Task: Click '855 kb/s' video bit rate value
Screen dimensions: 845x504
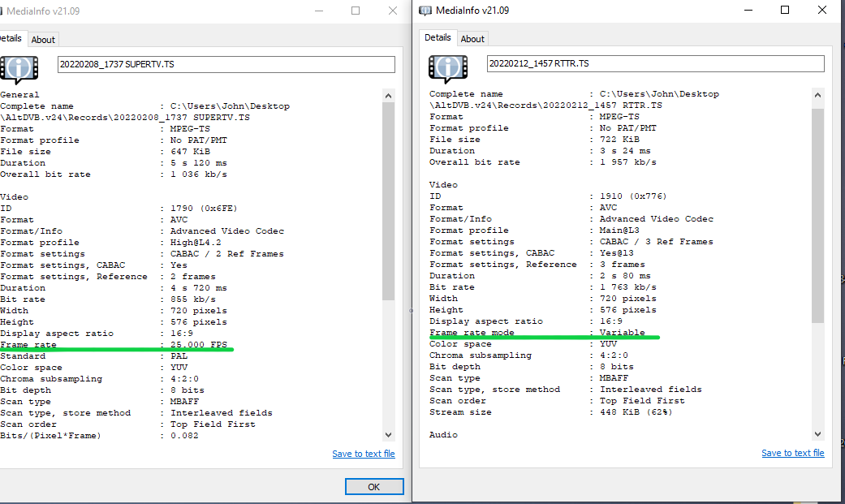Action: click(x=193, y=299)
